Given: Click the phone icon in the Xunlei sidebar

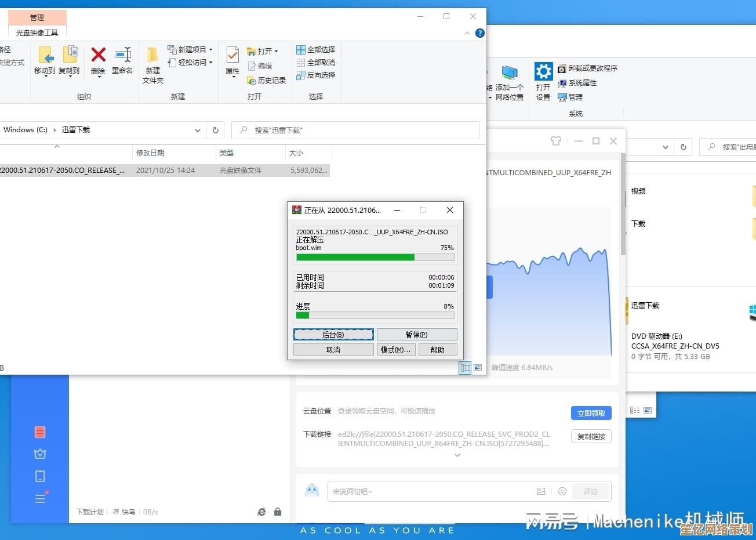Looking at the screenshot, I should point(40,476).
